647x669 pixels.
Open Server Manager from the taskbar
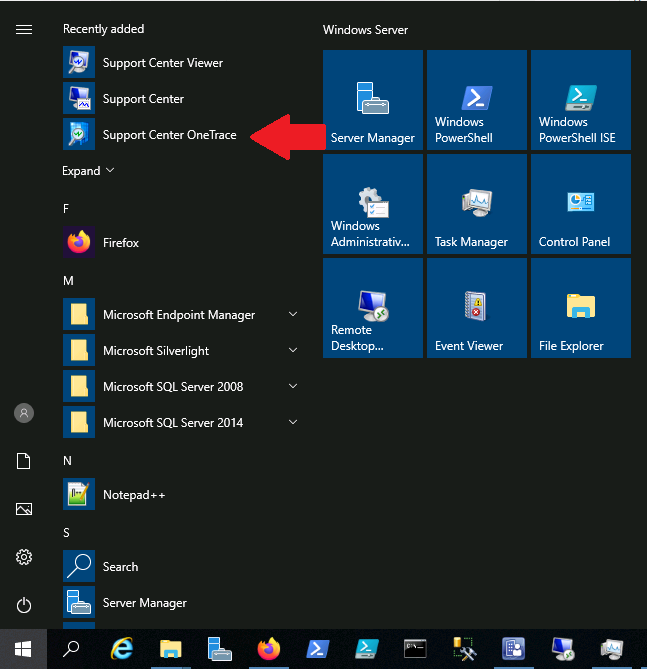pos(219,649)
